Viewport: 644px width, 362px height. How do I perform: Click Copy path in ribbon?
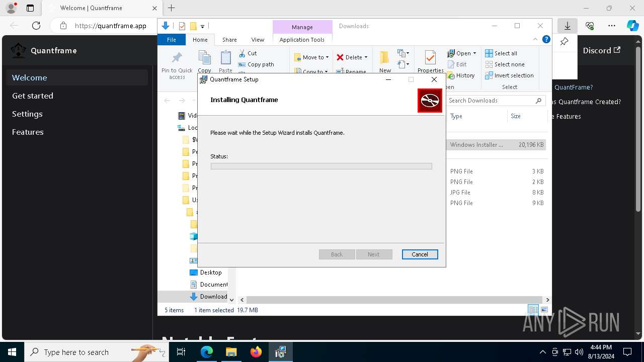[x=256, y=64]
